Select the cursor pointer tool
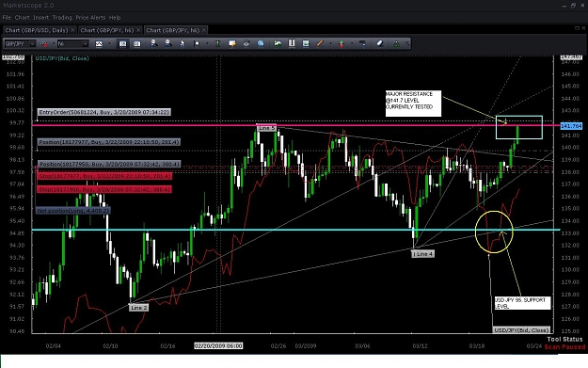This screenshot has width=588, height=368. pyautogui.click(x=183, y=43)
